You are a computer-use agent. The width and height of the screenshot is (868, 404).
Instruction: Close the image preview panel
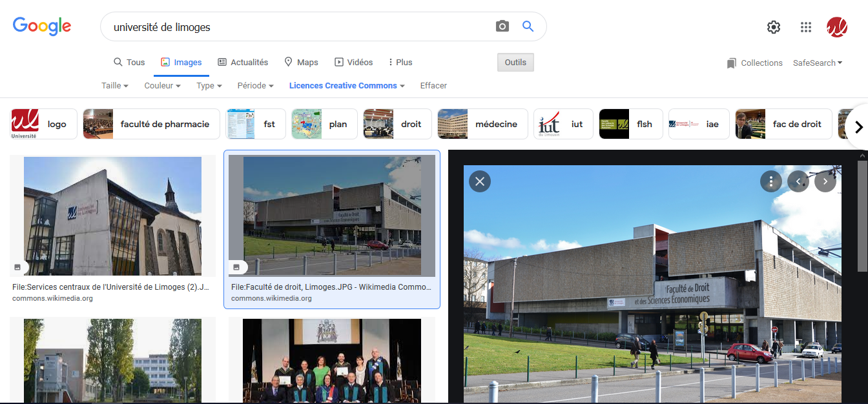(479, 181)
